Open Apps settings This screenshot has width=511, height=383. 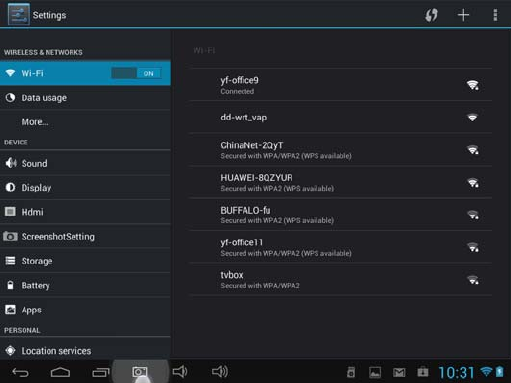[85, 310]
